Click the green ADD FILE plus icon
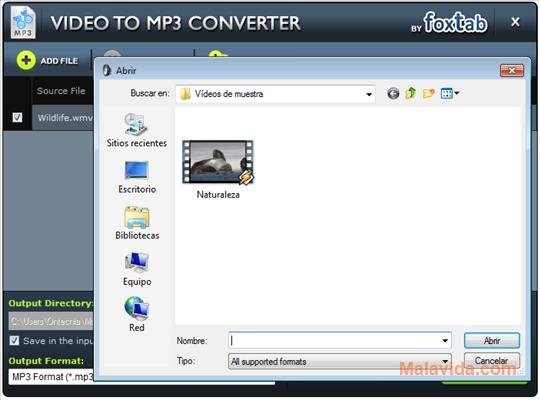The width and height of the screenshot is (540, 400). point(26,60)
